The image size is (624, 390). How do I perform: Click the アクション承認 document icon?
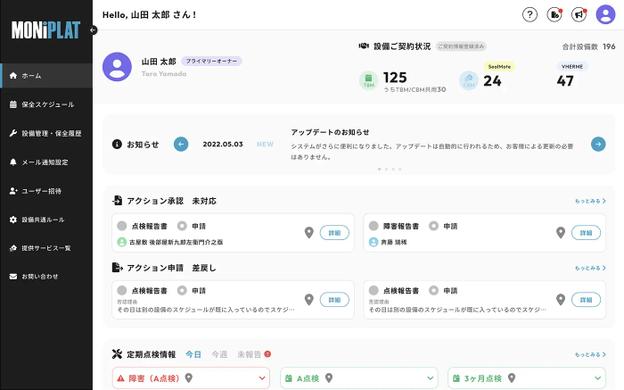(x=117, y=201)
